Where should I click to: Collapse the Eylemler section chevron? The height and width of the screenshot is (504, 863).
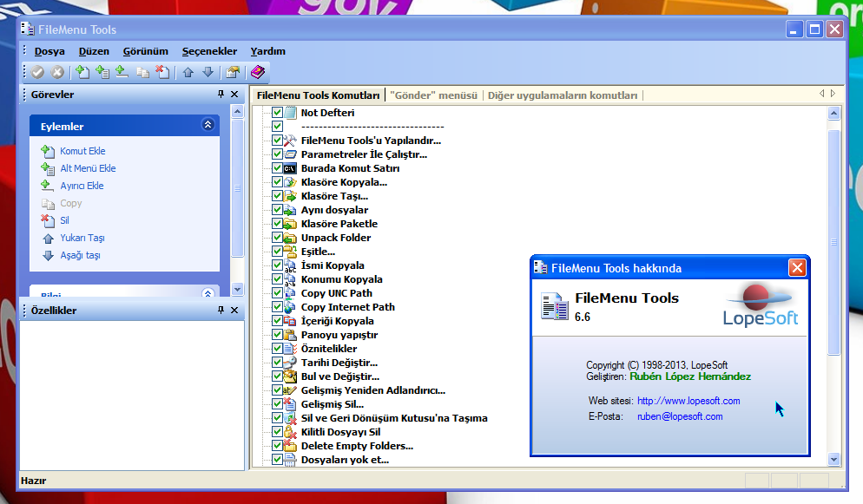point(208,125)
